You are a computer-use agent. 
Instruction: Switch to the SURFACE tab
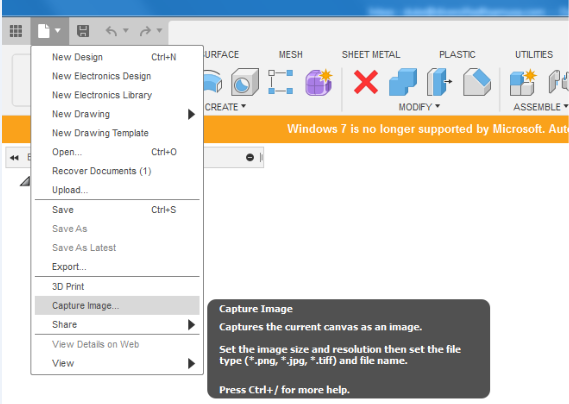pos(221,54)
